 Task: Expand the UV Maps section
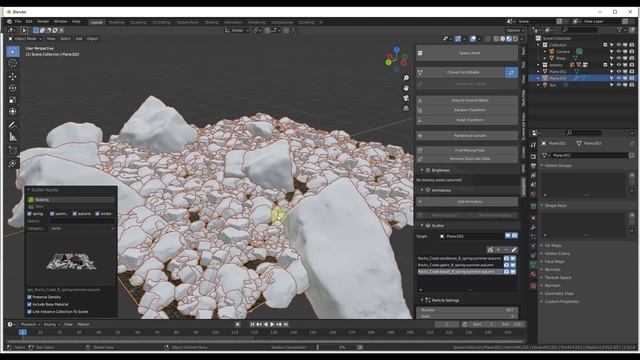[x=553, y=245]
